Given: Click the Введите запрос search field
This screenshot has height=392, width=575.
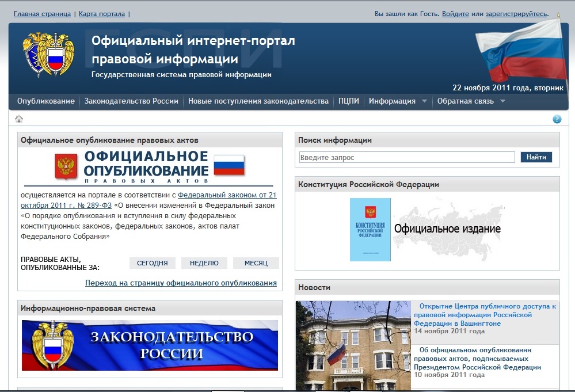Looking at the screenshot, I should pyautogui.click(x=406, y=157).
